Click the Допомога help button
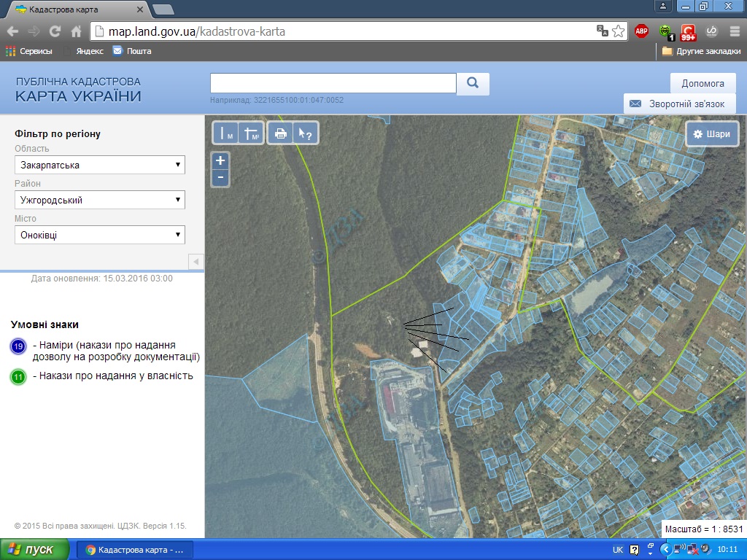The width and height of the screenshot is (747, 560). (x=703, y=83)
